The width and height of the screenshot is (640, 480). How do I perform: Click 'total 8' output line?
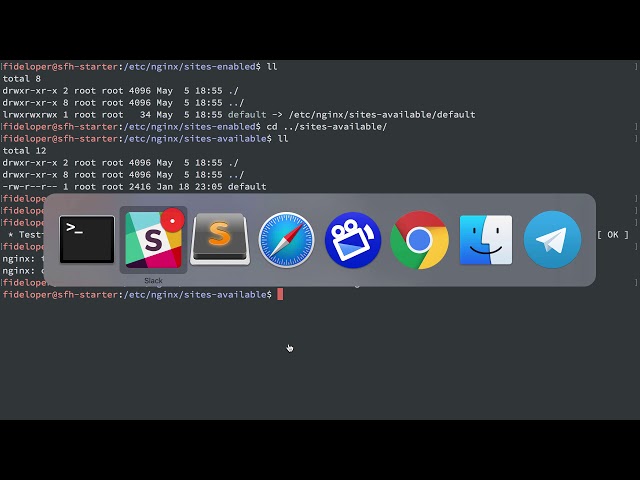point(22,78)
